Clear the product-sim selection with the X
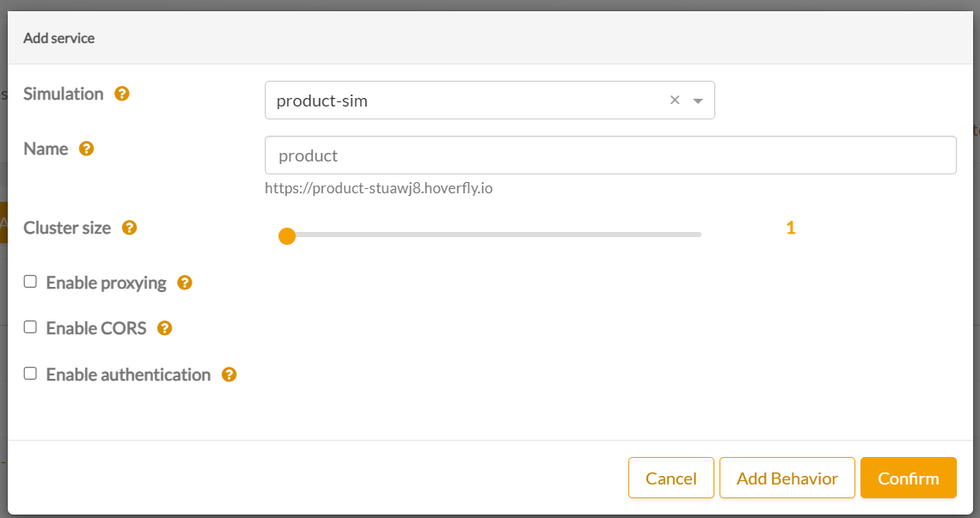 675,101
